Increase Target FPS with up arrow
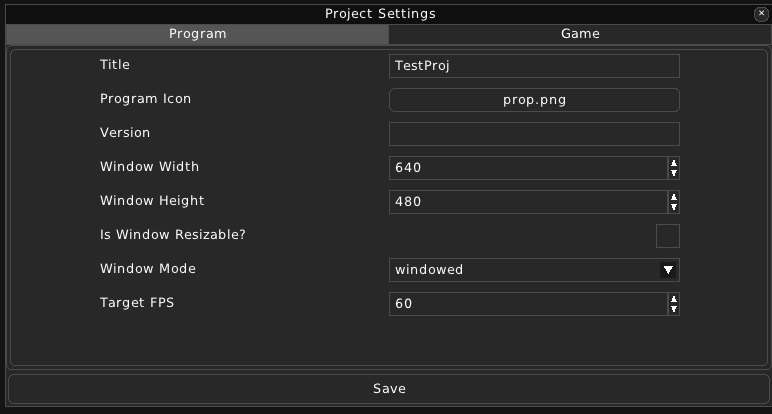The width and height of the screenshot is (772, 414). [x=674, y=299]
